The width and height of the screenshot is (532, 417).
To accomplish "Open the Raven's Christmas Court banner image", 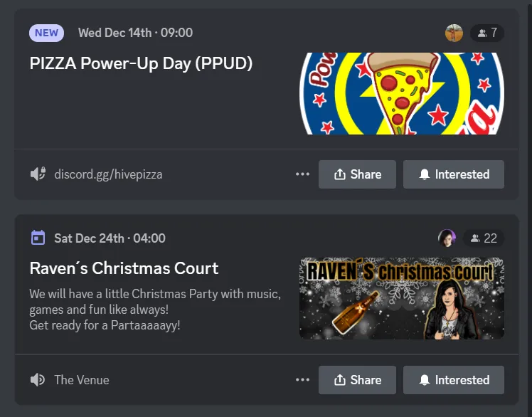I will [x=402, y=298].
